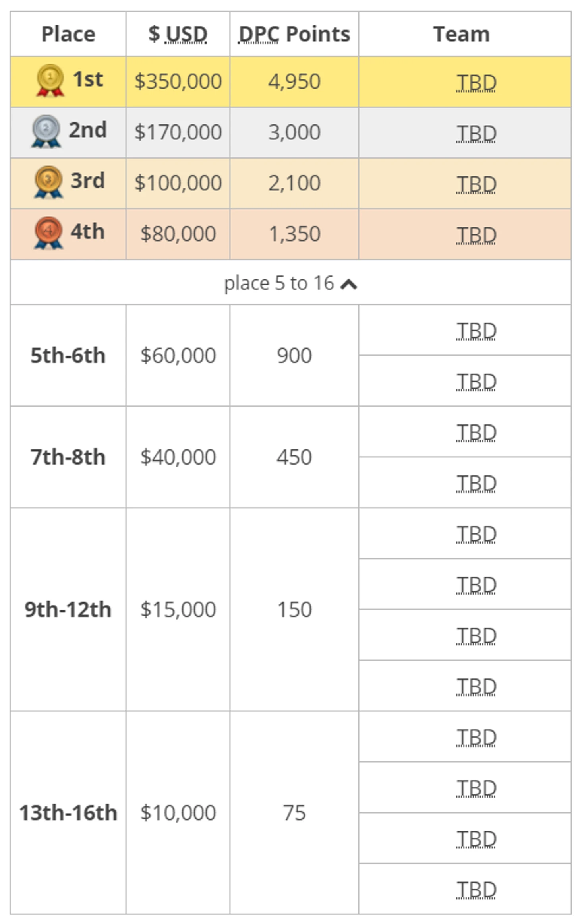Click the 75 DPC points cell
This screenshot has height=924, width=580.
(294, 813)
